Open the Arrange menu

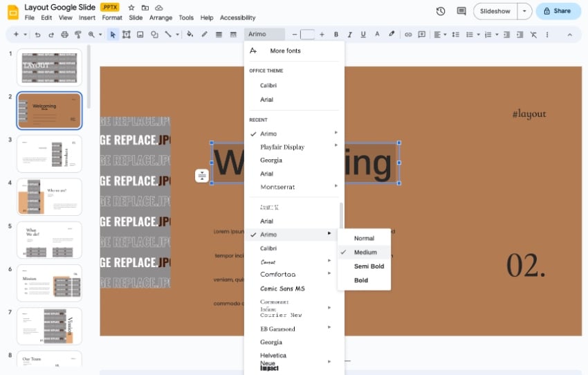coord(160,17)
